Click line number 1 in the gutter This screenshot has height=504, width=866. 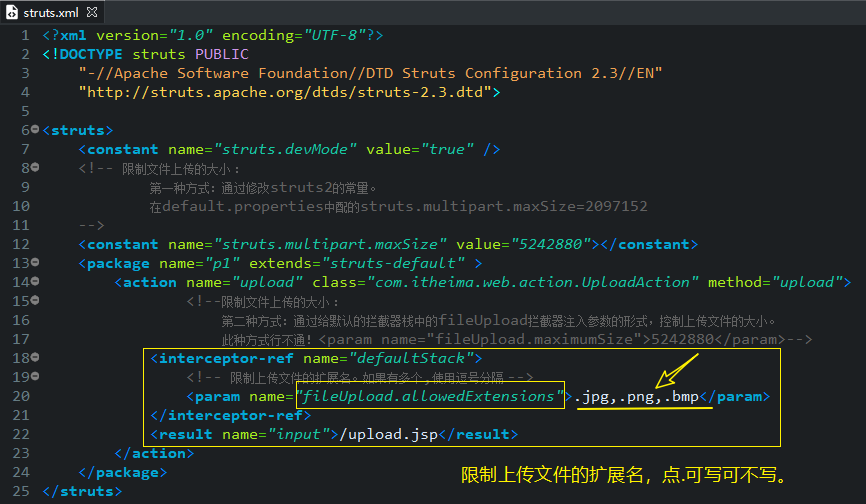point(25,35)
